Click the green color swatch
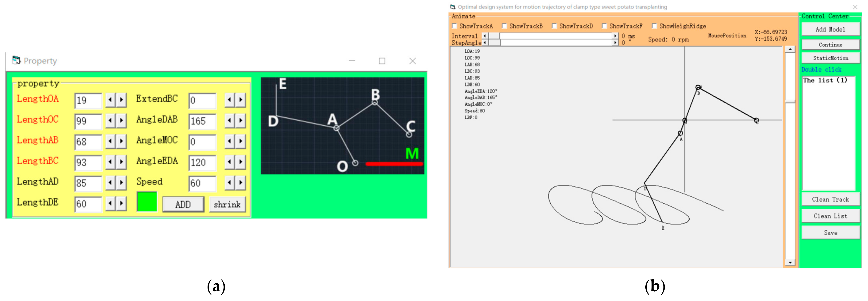This screenshot has width=868, height=301. (147, 202)
